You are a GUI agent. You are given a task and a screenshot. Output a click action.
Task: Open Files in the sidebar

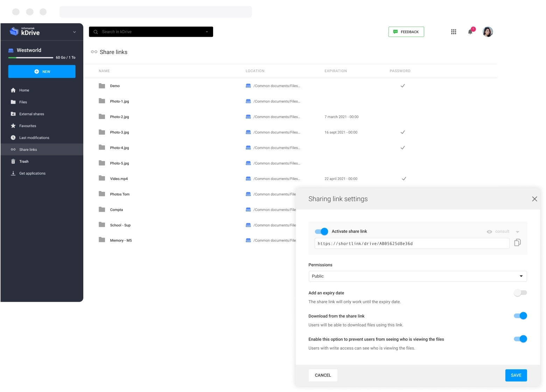[x=42, y=102]
